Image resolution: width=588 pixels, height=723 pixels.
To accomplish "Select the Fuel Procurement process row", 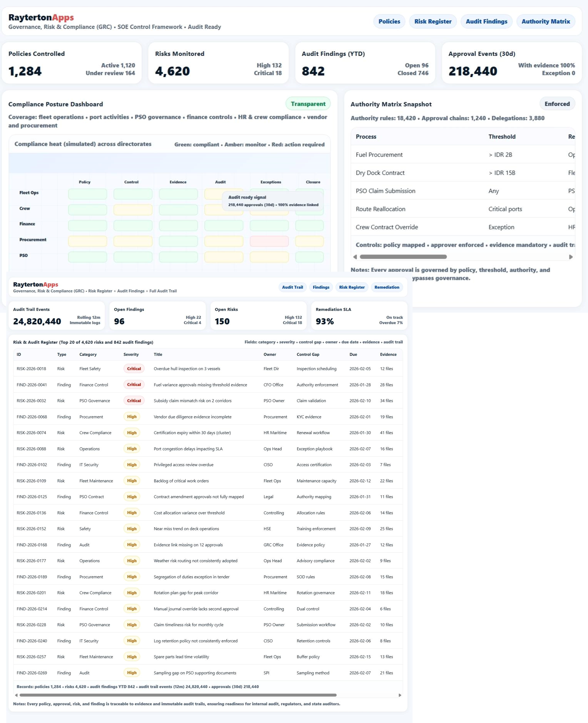I will (x=379, y=155).
